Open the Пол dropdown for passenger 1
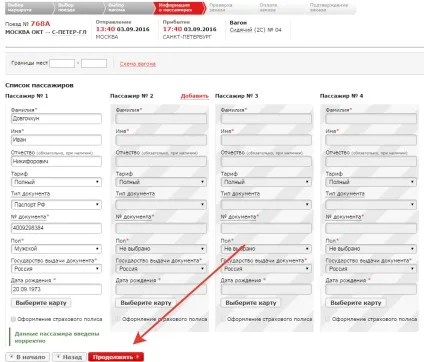 [x=56, y=249]
